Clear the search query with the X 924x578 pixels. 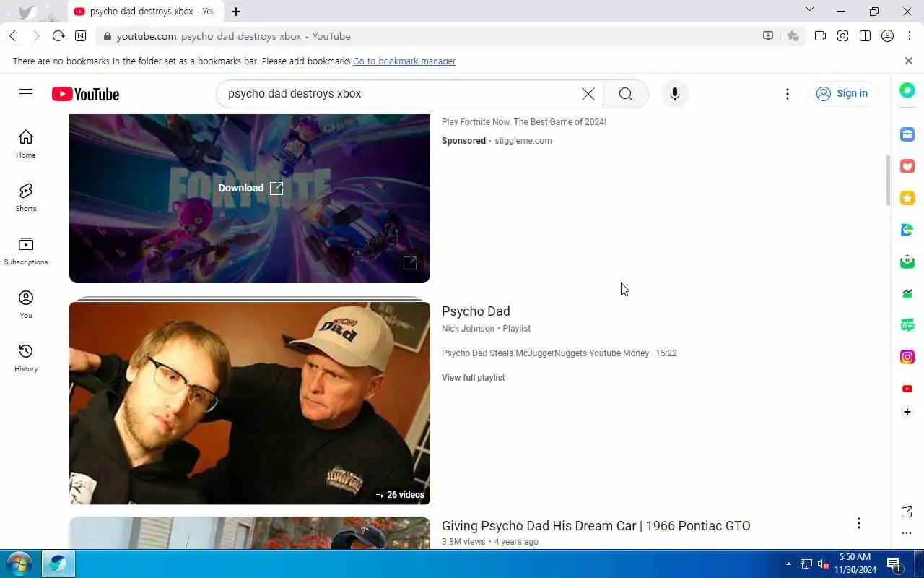(x=588, y=94)
